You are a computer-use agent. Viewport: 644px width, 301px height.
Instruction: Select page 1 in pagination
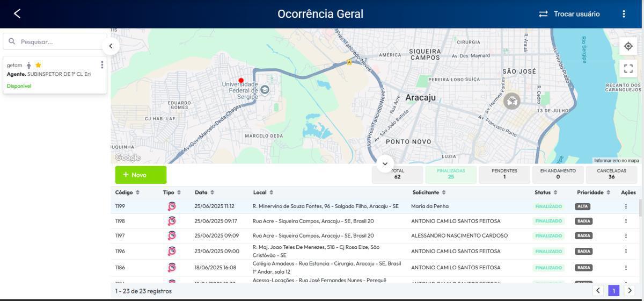(614, 291)
